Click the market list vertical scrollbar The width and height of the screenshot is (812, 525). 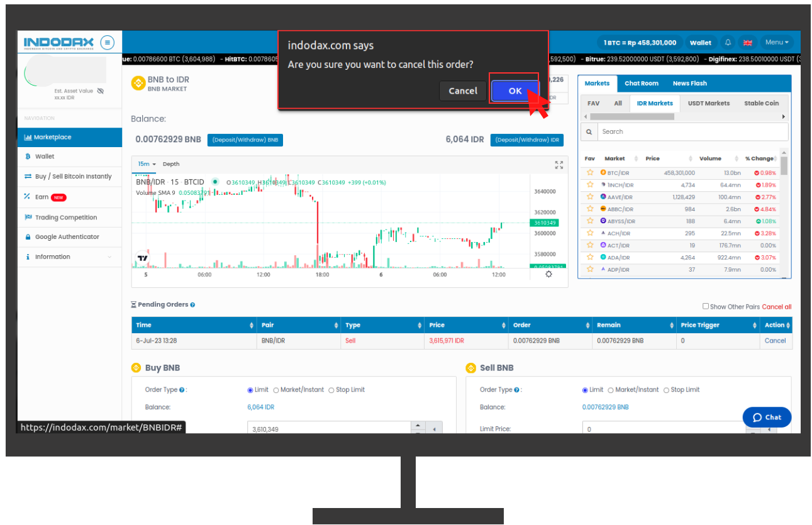[784, 165]
